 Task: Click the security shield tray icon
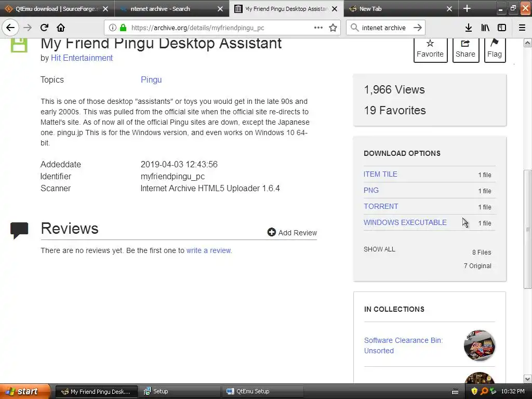[x=474, y=392]
